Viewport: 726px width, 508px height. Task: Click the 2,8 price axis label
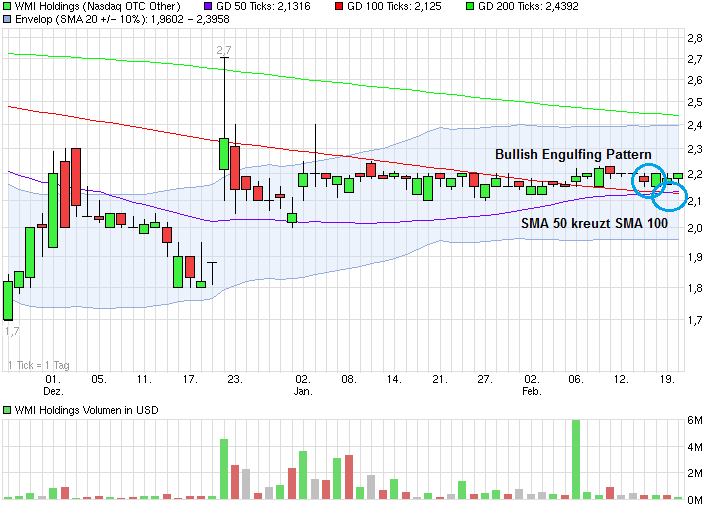click(695, 38)
